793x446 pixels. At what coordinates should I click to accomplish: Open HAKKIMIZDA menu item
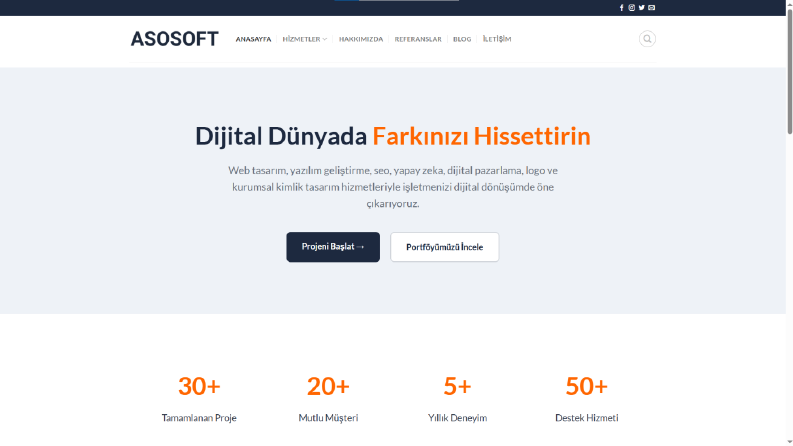pyautogui.click(x=361, y=39)
